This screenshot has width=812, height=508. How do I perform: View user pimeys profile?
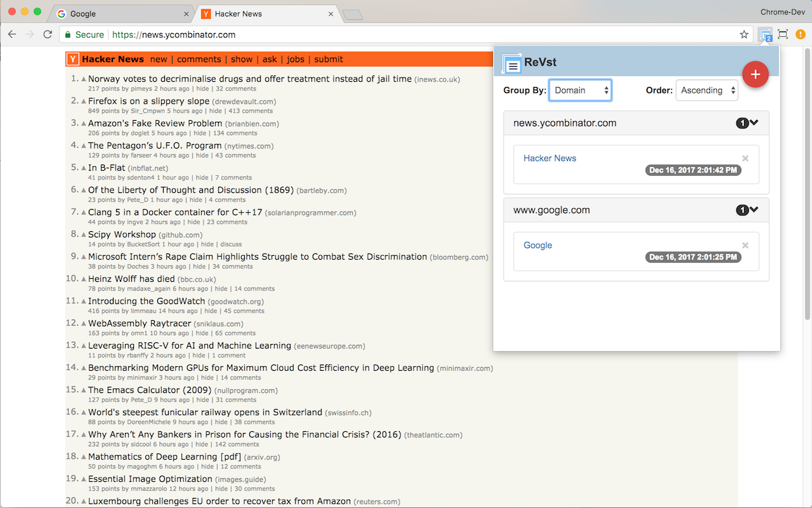pos(141,89)
